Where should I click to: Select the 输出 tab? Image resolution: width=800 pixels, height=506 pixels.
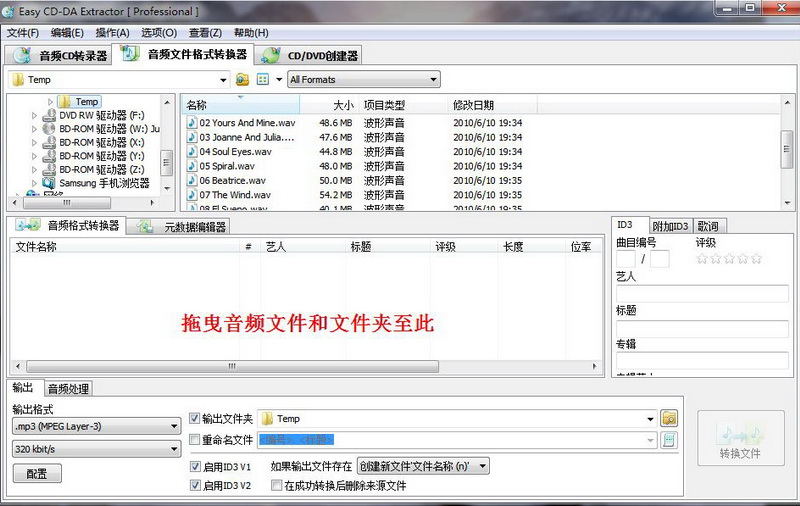point(23,388)
